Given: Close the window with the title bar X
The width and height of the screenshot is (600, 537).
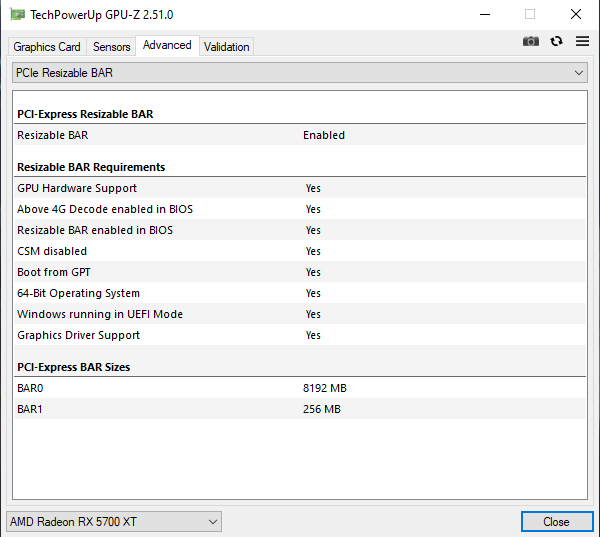Looking at the screenshot, I should coord(575,15).
